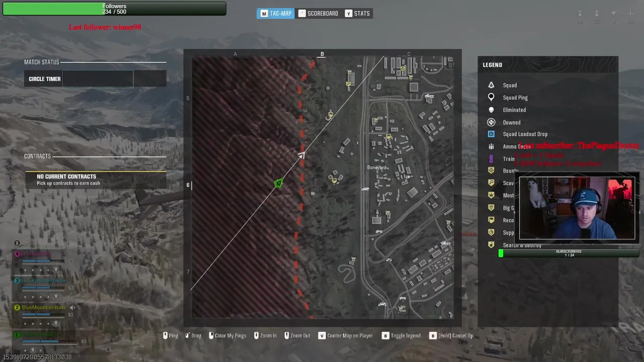Click the Toggle legend prompt
This screenshot has height=362, width=644.
[x=401, y=336]
